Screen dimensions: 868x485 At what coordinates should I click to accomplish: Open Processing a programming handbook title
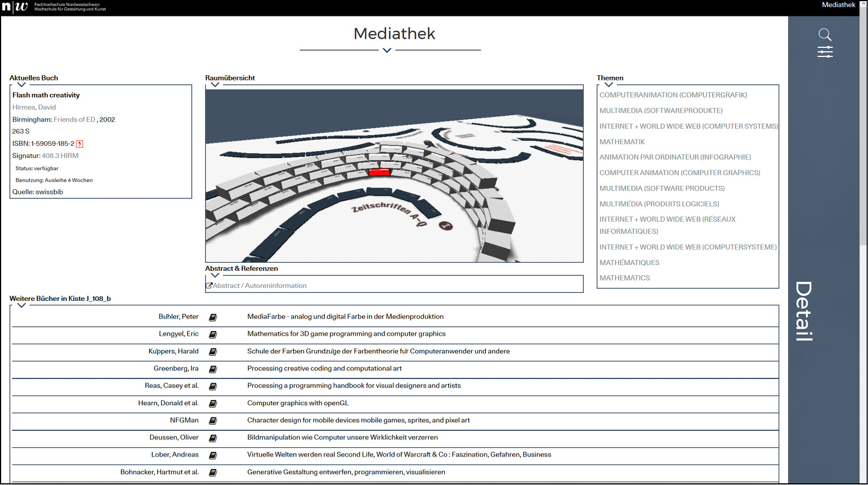pyautogui.click(x=354, y=386)
